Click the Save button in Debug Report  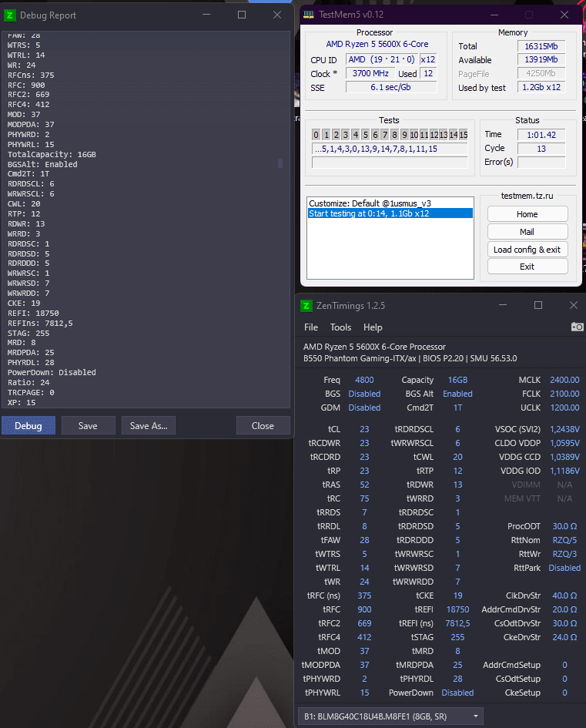pyautogui.click(x=88, y=426)
